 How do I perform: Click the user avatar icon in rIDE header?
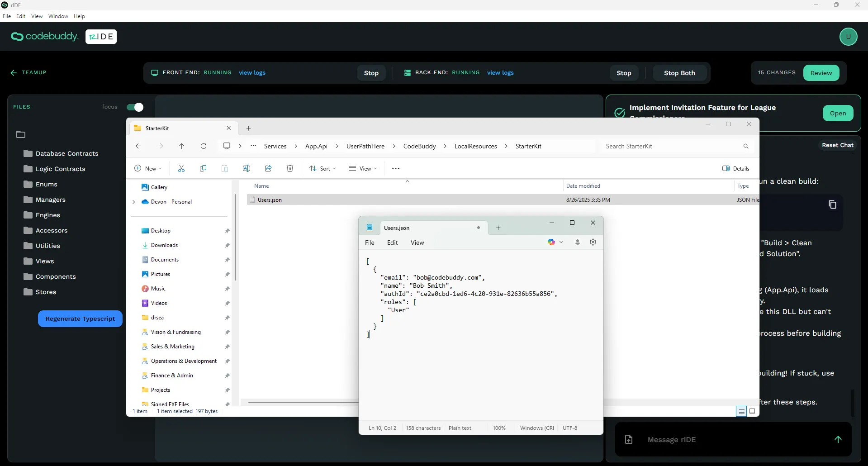coord(848,37)
